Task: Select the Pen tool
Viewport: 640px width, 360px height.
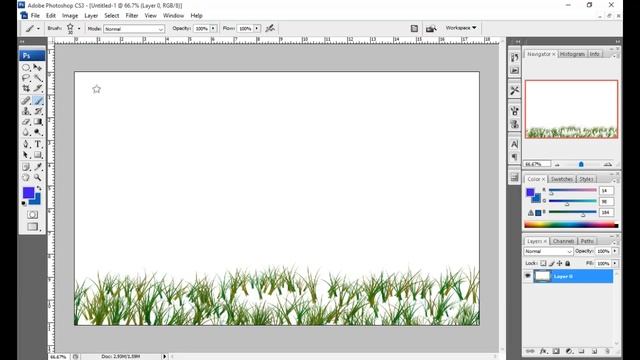Action: [x=26, y=144]
